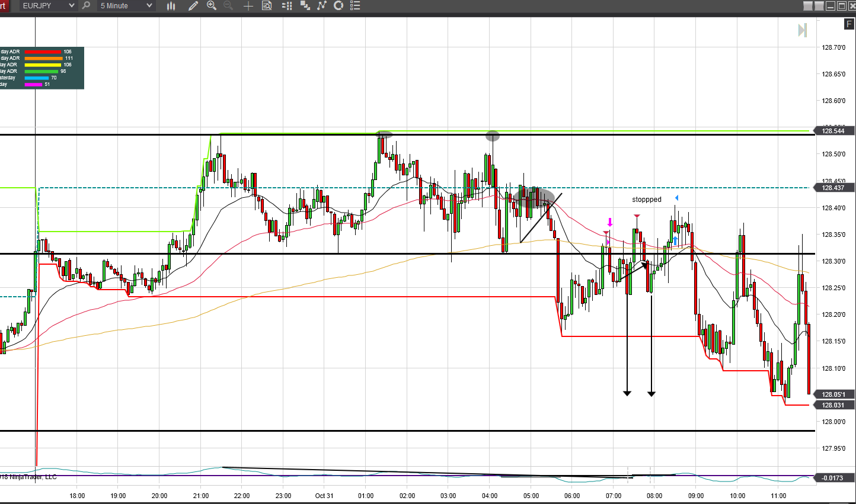Screen dimensions: 856x504
Task: Switch to the crosshair cursor
Action: (248, 5)
